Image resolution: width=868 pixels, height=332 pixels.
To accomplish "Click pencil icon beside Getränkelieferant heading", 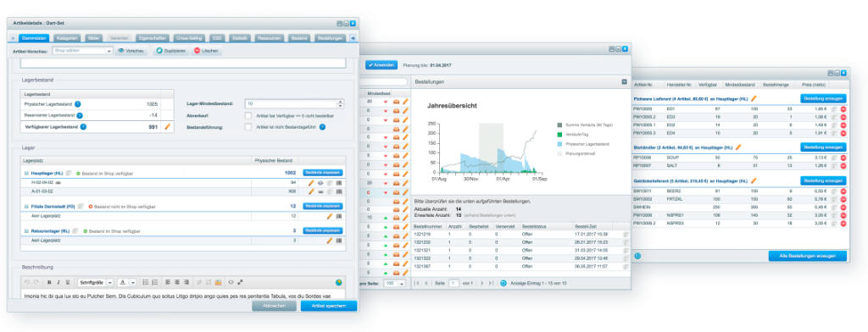I will pyautogui.click(x=754, y=180).
